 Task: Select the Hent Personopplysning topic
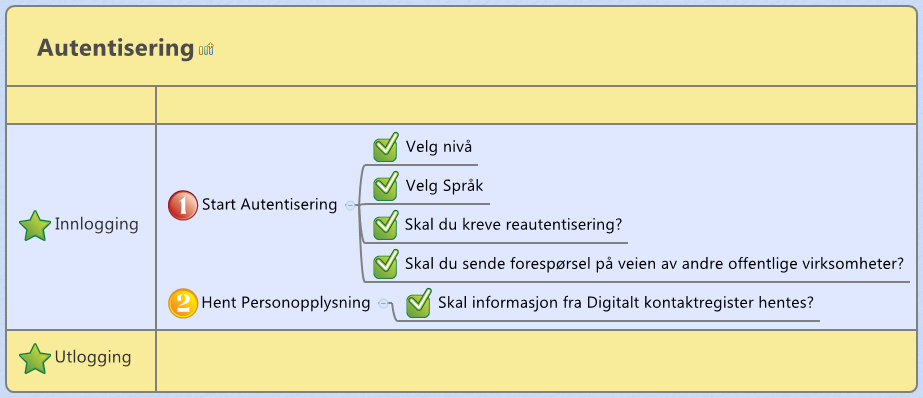pos(285,303)
